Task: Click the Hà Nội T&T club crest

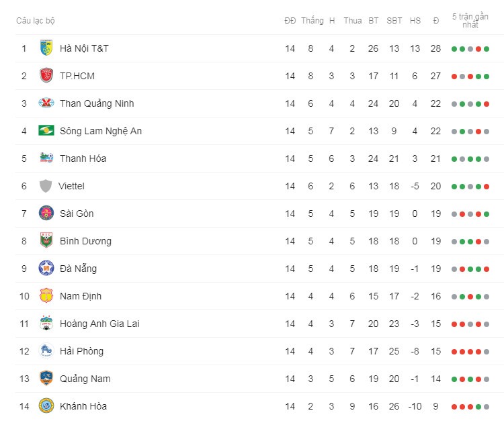Action: [46, 48]
